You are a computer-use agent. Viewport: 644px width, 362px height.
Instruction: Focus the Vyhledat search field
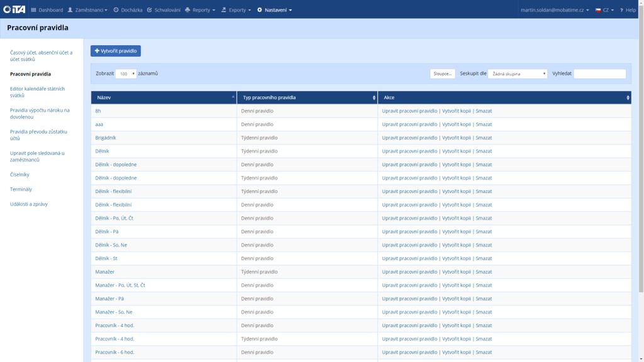(599, 74)
